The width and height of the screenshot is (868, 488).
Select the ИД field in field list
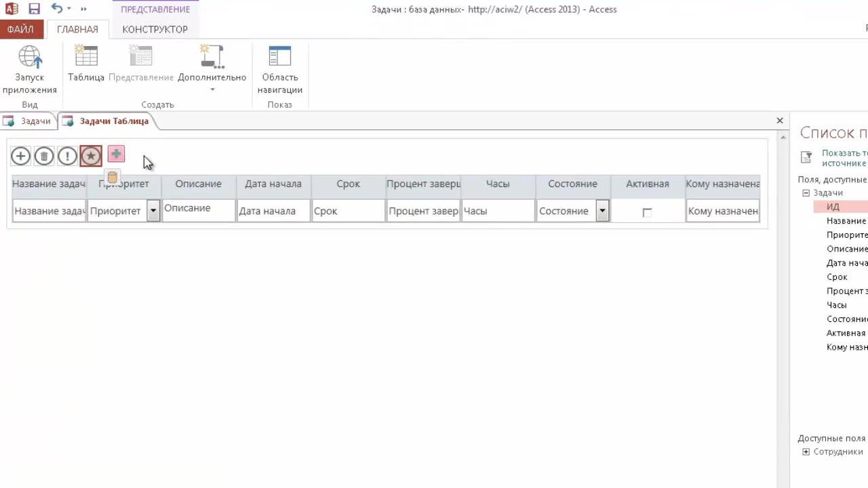click(840, 207)
